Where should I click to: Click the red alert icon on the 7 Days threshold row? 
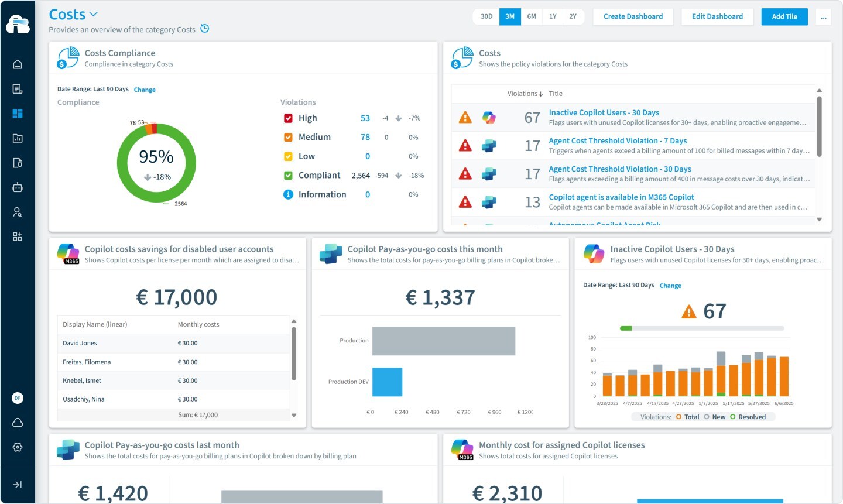coord(465,146)
